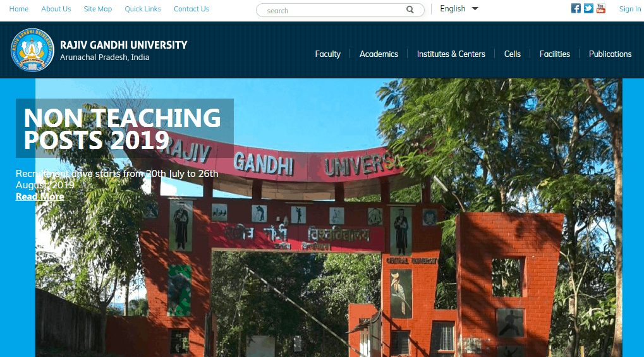This screenshot has height=357, width=644.
Task: Open the Cells menu
Action: [512, 54]
